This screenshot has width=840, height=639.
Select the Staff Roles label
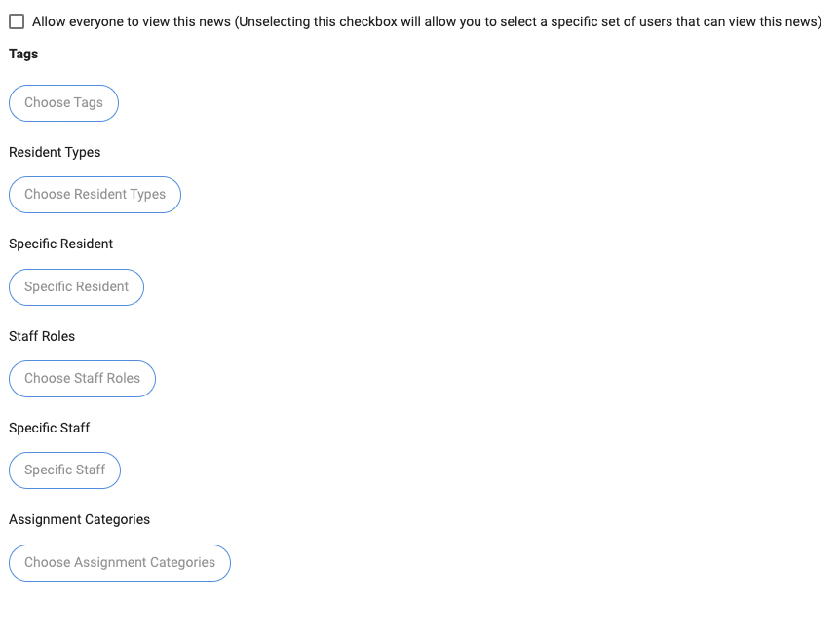42,337
